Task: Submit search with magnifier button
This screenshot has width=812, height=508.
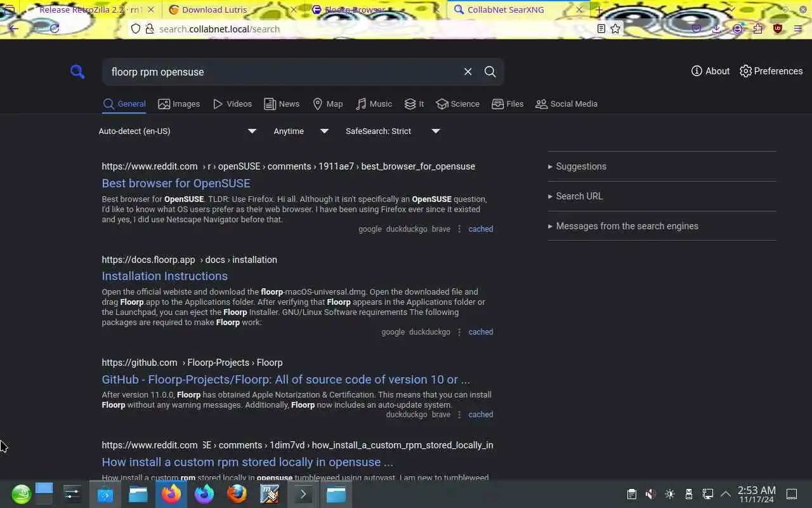Action: click(x=490, y=72)
